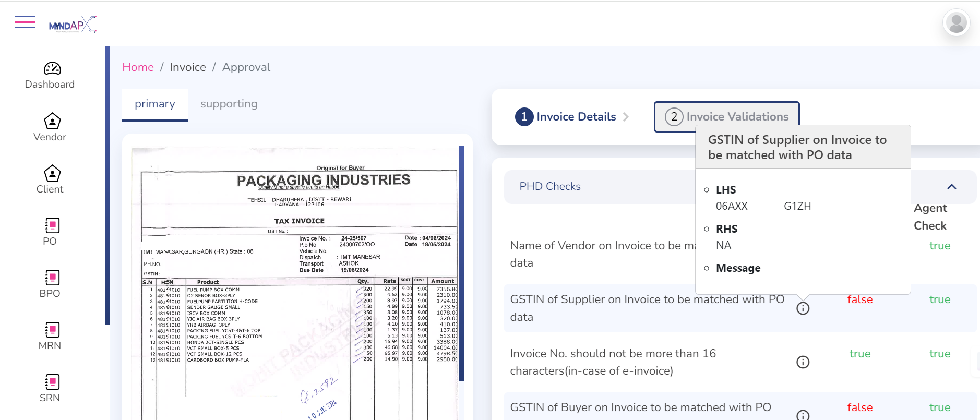Click the invoice document preview
This screenshot has height=420, width=980.
295,283
